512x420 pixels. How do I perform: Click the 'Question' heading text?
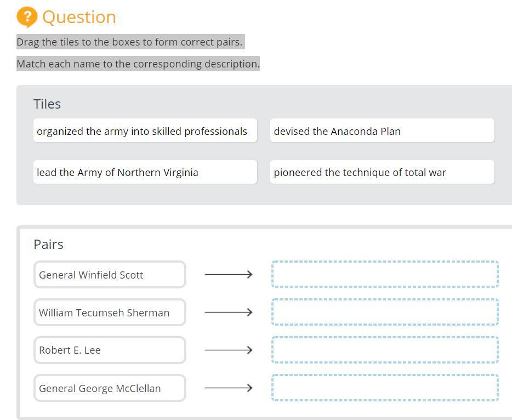pos(79,17)
